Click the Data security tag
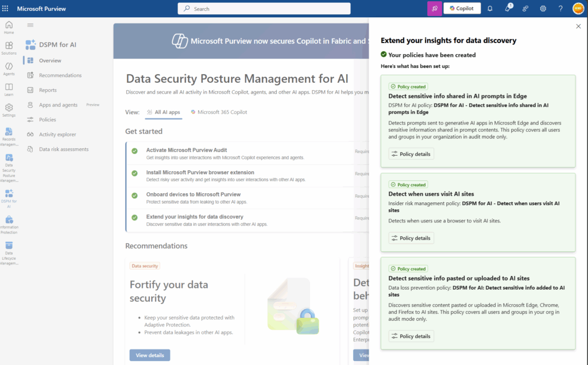 click(x=145, y=266)
